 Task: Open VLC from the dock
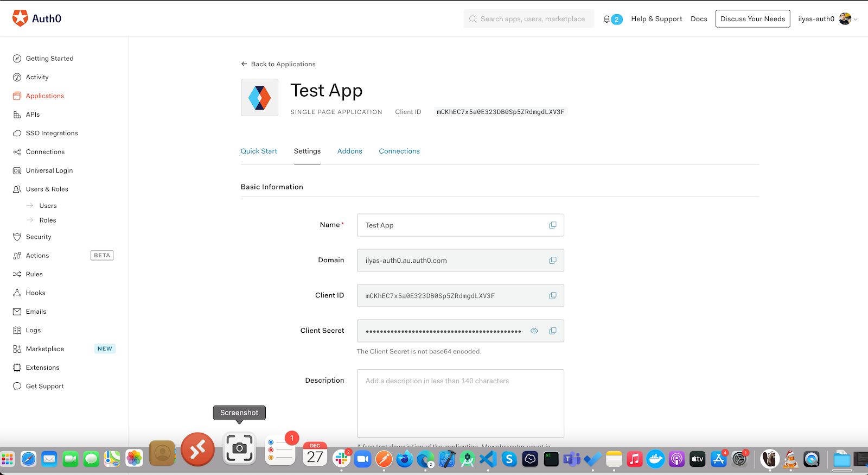[790, 459]
